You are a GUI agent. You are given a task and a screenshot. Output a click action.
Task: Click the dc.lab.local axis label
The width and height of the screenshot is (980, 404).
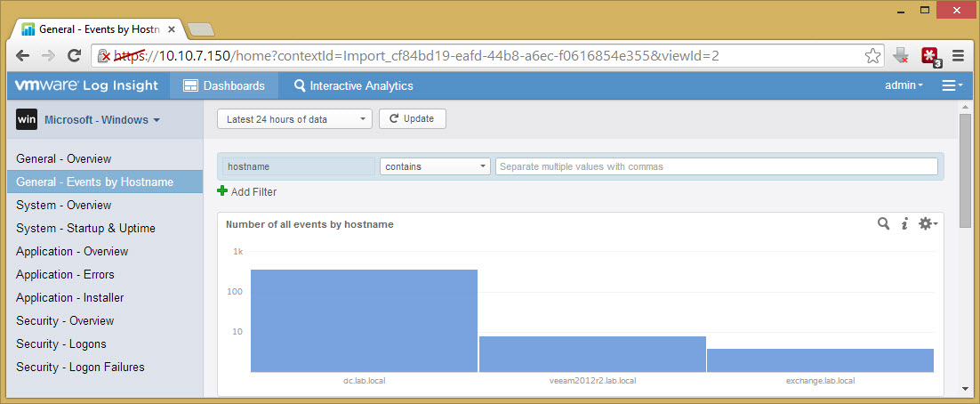[365, 380]
